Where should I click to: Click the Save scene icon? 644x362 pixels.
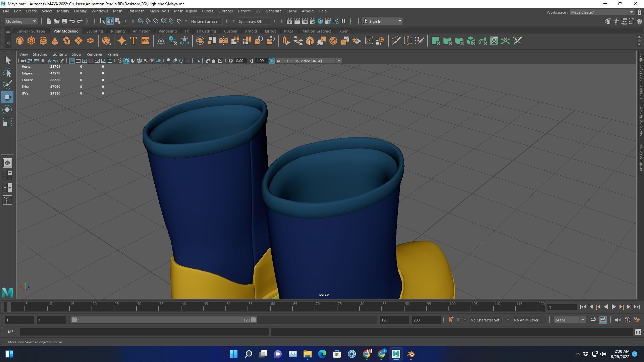pos(64,21)
